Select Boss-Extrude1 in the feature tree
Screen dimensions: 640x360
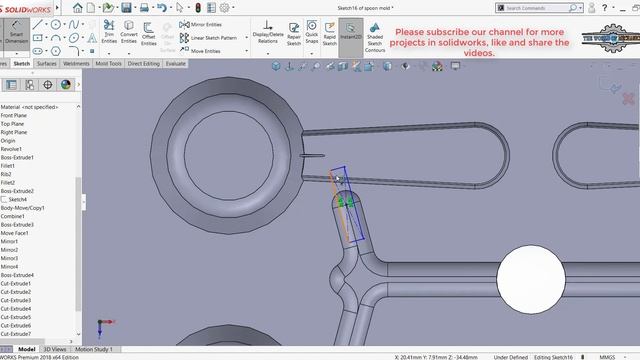[17, 158]
